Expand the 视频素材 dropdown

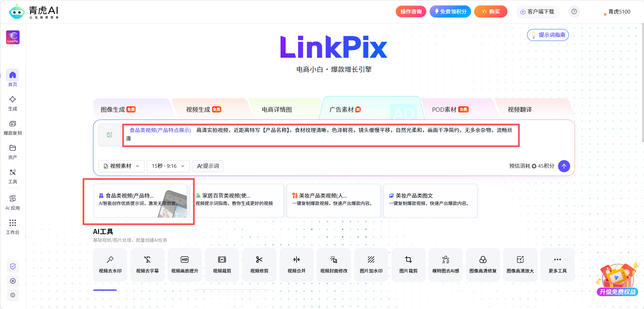click(x=121, y=166)
